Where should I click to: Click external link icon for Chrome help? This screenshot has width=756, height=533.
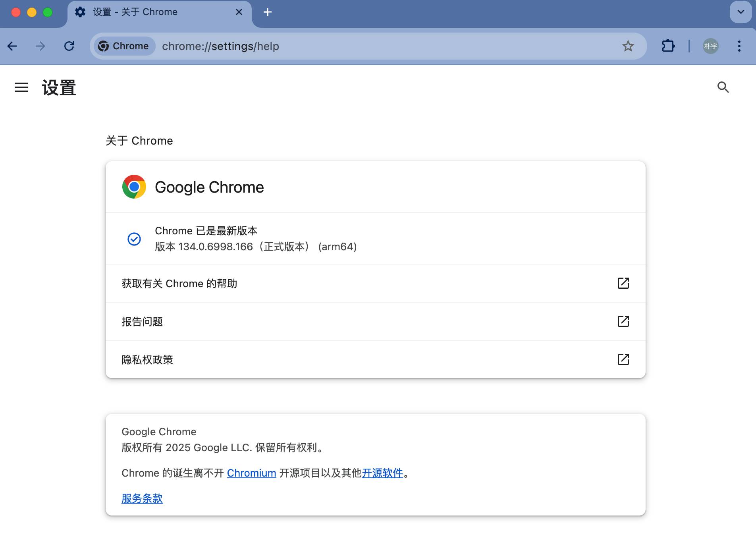click(623, 283)
